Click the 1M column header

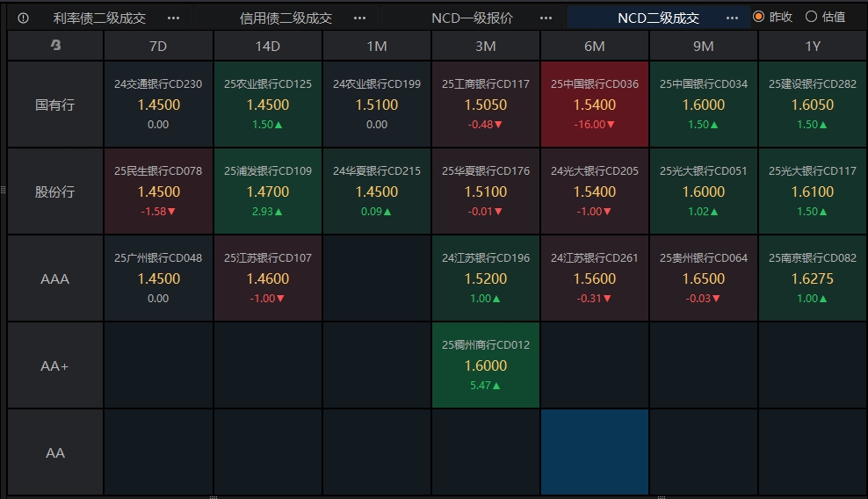pyautogui.click(x=377, y=46)
